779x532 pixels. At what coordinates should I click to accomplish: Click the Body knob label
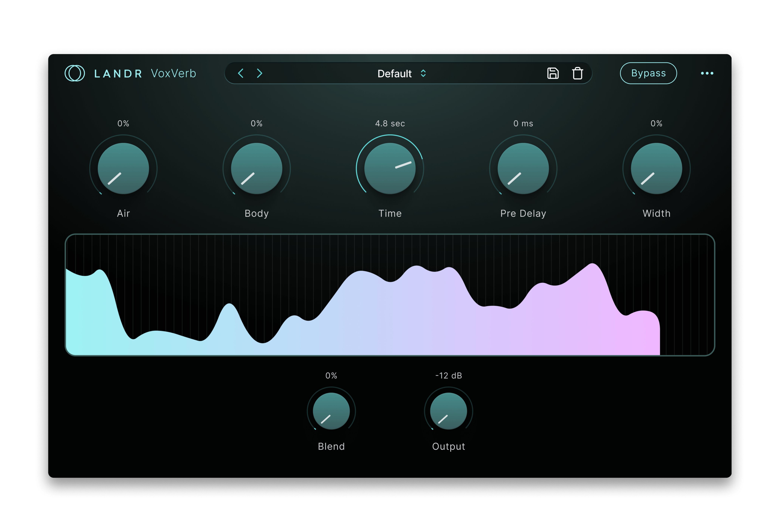click(256, 213)
